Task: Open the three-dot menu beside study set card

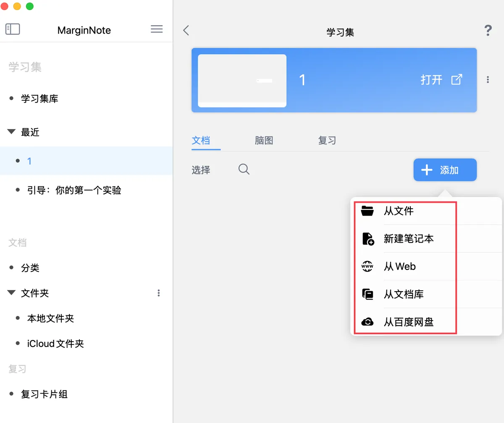Action: (x=488, y=79)
